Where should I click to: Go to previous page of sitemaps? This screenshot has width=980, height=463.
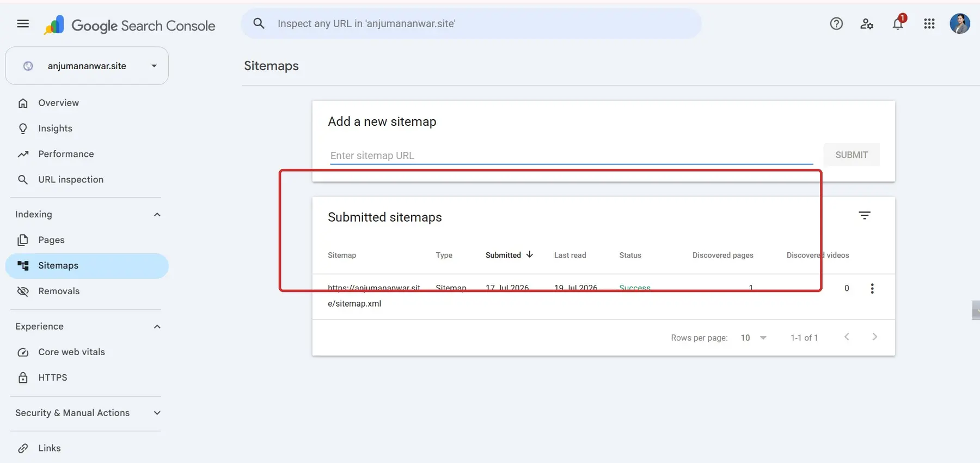(847, 337)
